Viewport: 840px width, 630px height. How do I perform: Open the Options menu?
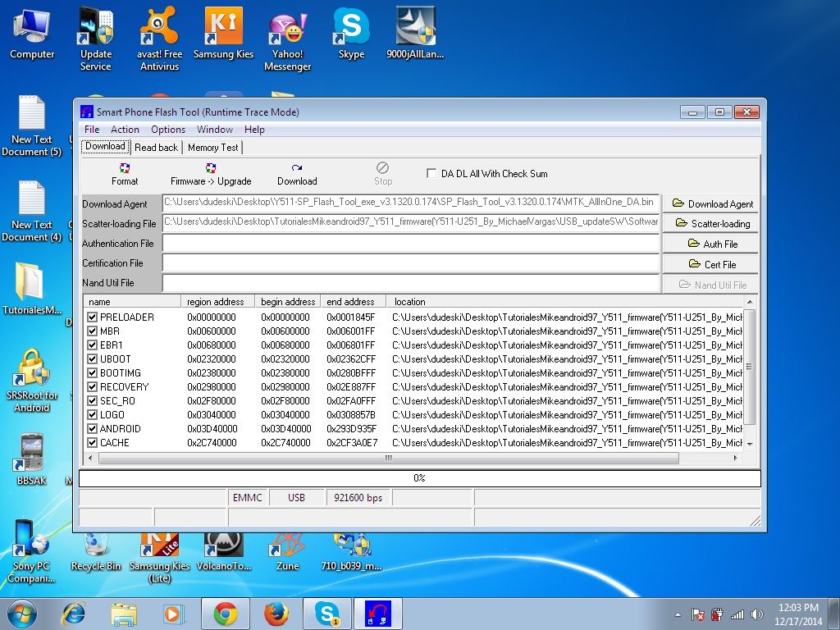click(x=167, y=130)
